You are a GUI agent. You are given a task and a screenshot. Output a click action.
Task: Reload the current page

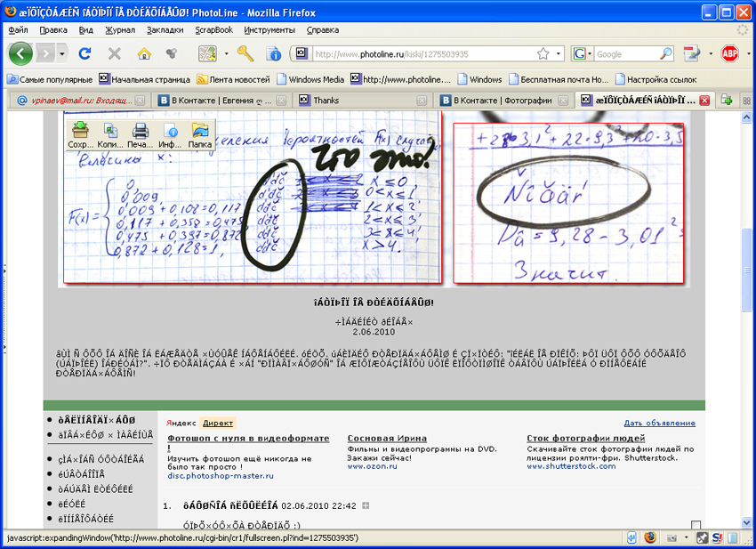click(x=84, y=53)
